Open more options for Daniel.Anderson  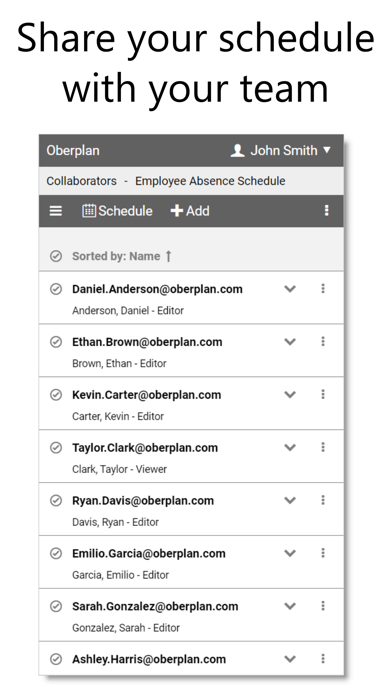click(323, 289)
